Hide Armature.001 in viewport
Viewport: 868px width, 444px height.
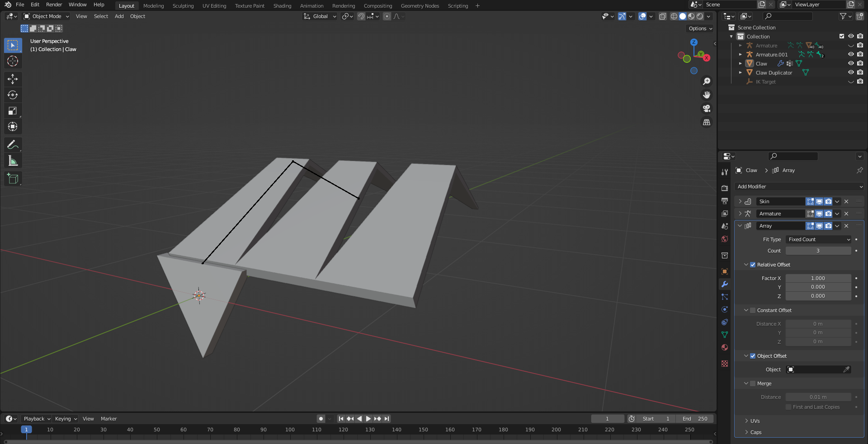coord(851,54)
